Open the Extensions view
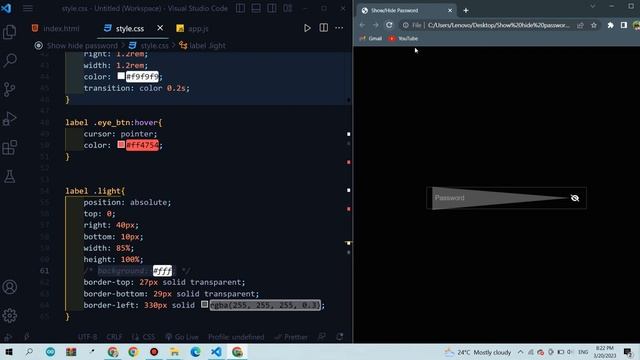The height and width of the screenshot is (360, 640). pyautogui.click(x=9, y=147)
